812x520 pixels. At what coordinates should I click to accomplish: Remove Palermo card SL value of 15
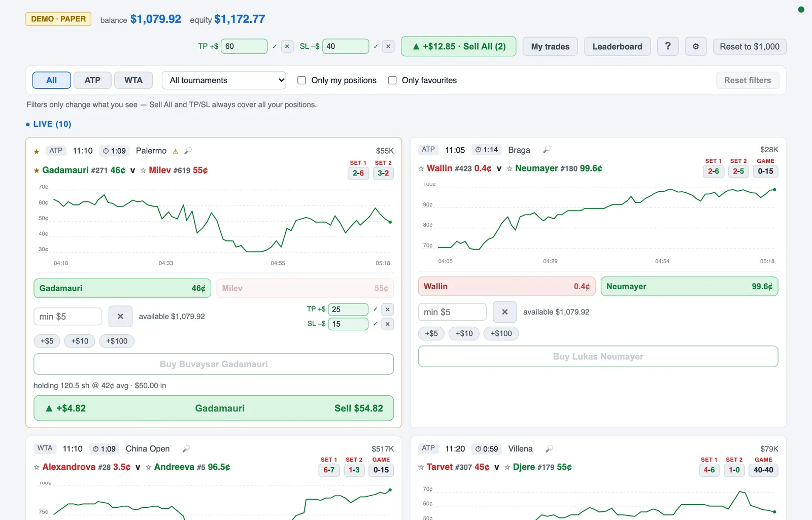(x=388, y=324)
